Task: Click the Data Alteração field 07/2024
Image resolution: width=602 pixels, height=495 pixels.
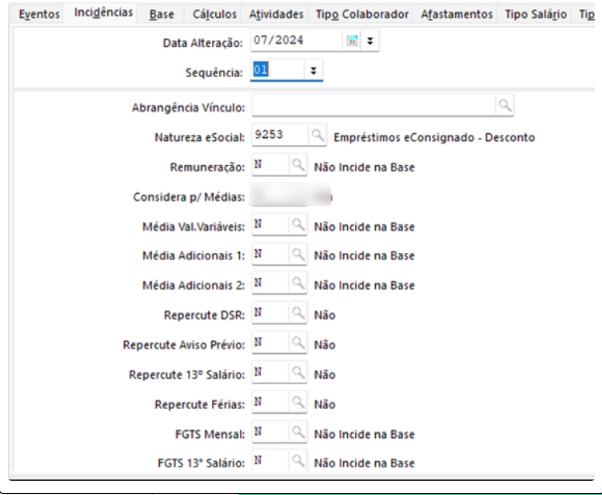Action: coord(297,40)
